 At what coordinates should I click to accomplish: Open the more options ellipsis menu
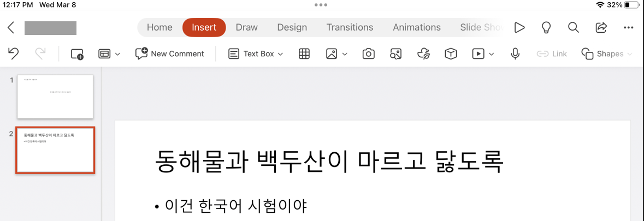(x=628, y=27)
